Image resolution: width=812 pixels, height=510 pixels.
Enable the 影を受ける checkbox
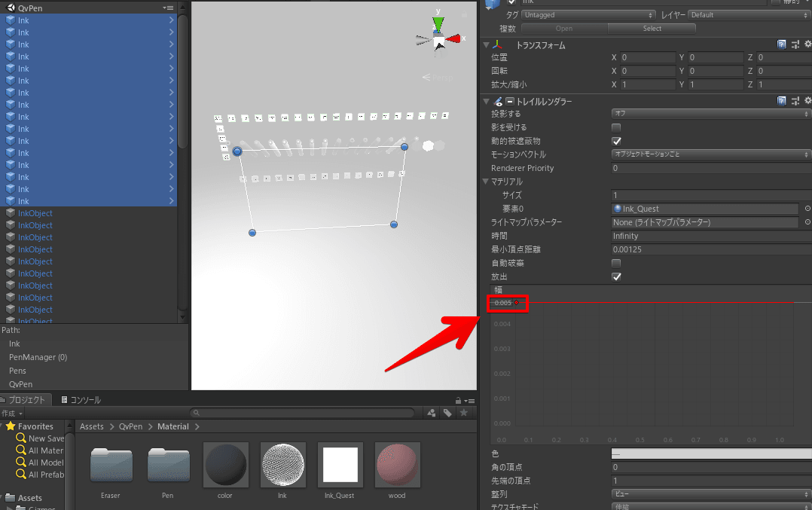pos(616,127)
